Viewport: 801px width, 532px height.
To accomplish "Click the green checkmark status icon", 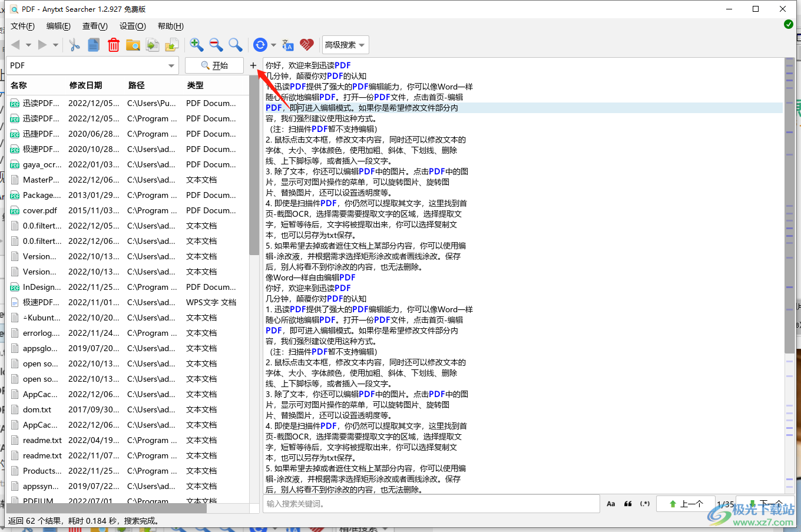I will pos(789,24).
